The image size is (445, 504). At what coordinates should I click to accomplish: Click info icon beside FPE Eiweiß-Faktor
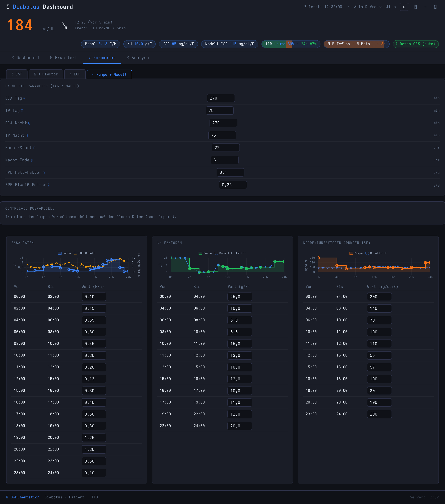point(49,185)
